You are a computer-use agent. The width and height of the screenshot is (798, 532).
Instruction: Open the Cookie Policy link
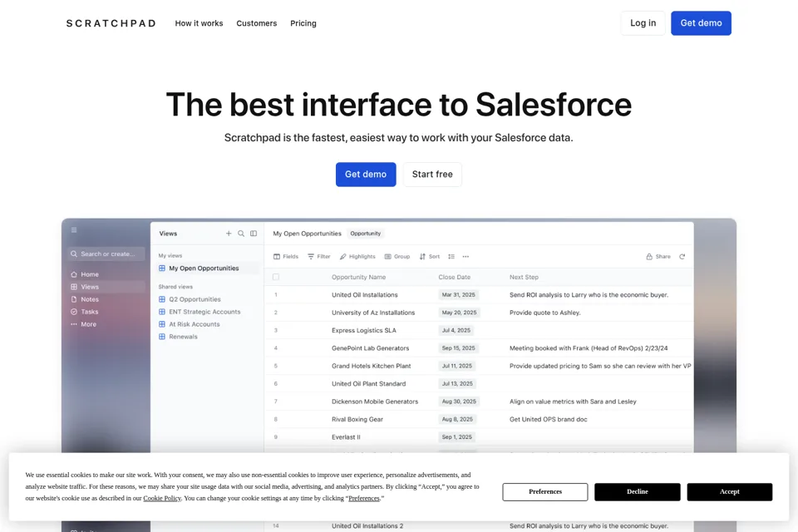coord(162,499)
